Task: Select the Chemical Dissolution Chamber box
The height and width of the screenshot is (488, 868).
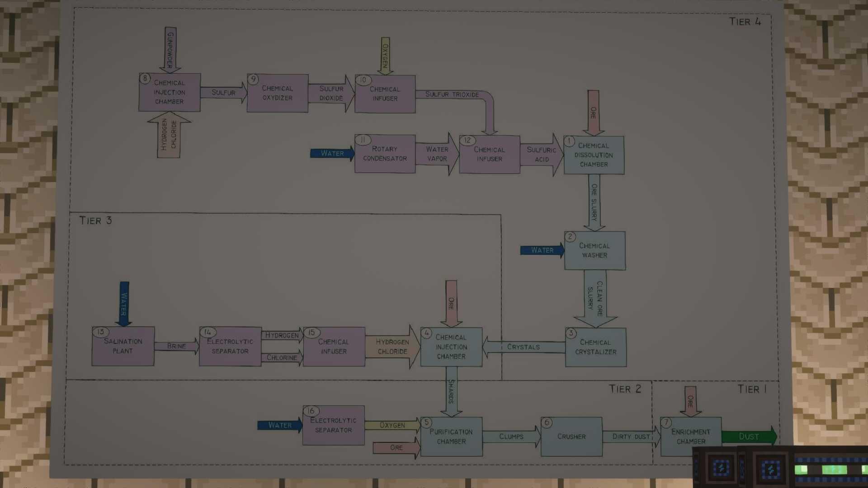Action: (x=594, y=155)
